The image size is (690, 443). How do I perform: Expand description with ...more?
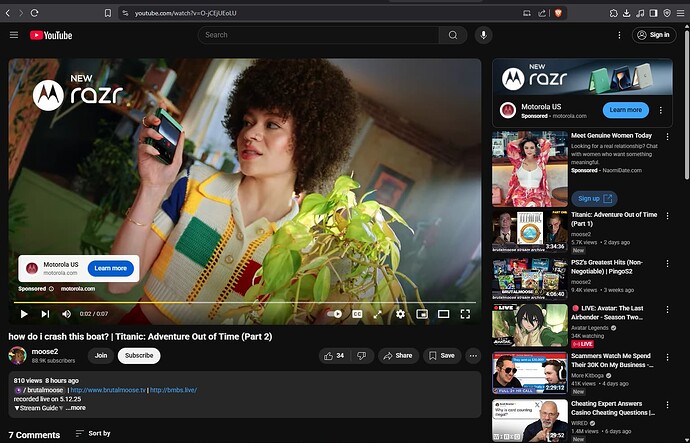[76, 408]
